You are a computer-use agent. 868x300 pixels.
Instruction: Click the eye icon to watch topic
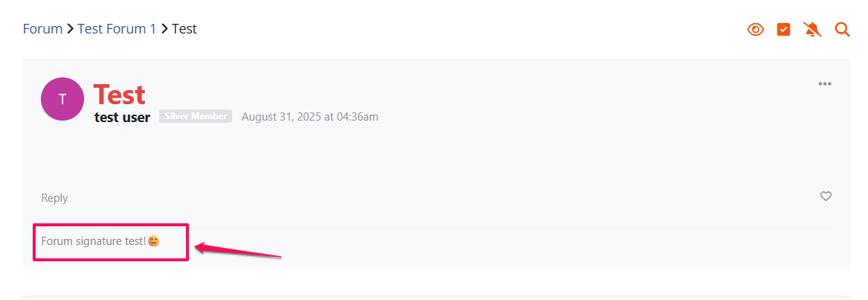[x=756, y=29]
